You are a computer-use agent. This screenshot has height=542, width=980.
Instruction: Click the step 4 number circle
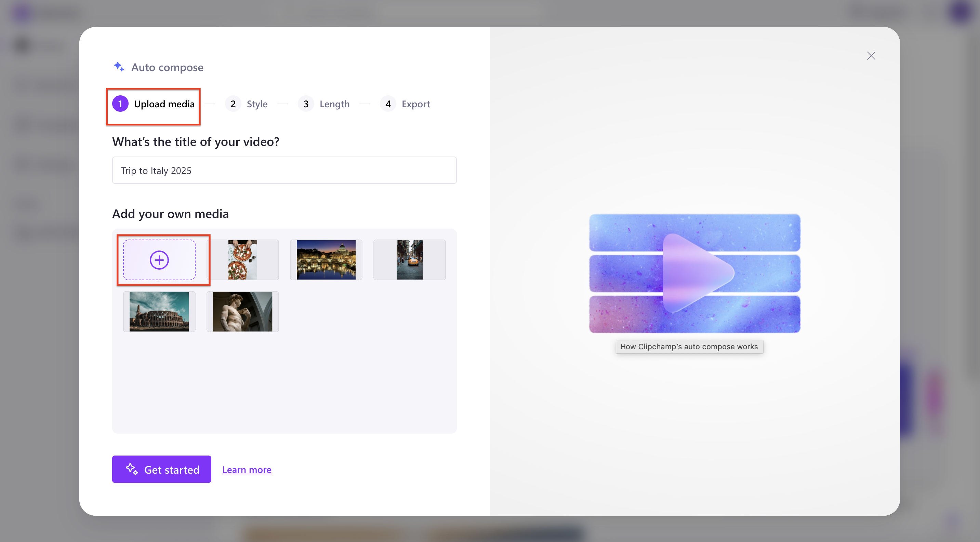point(388,104)
